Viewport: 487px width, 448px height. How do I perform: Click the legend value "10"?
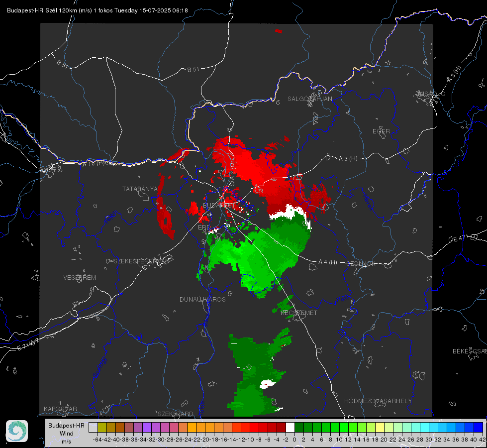point(339,440)
